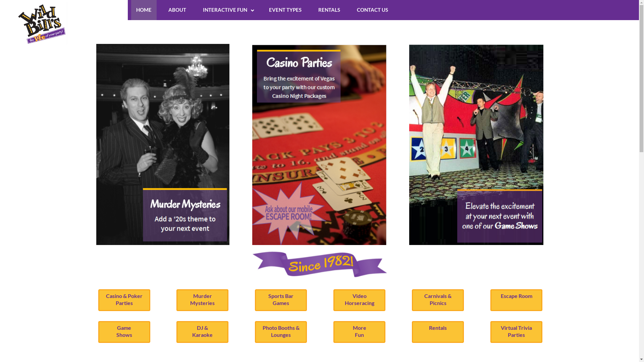Open the Photo Booths & Lounges button

click(281, 332)
